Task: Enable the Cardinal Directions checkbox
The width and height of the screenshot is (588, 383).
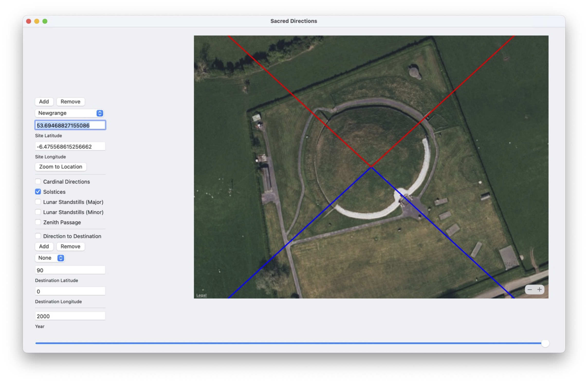Action: pyautogui.click(x=38, y=182)
